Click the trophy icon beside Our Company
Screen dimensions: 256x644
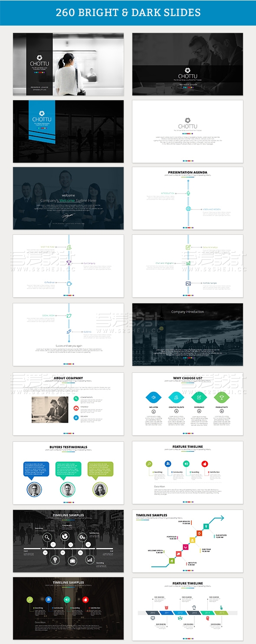tap(69, 263)
